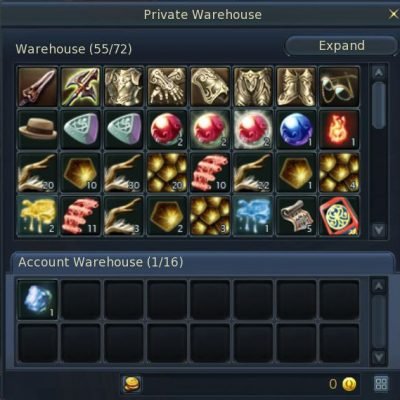Screen dimensions: 400x400
Task: Click the Warehouse scrollbar down arrow
Action: coord(379,230)
